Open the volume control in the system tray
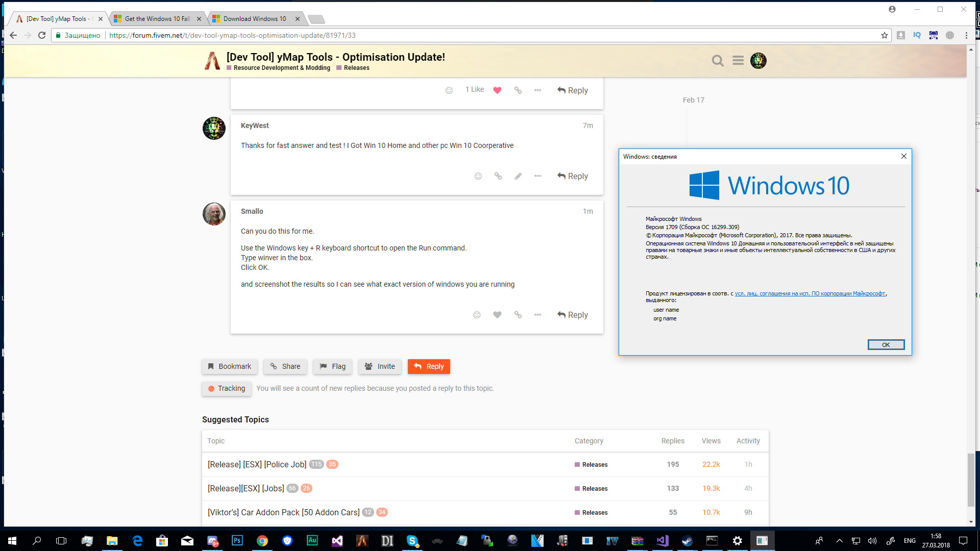This screenshot has width=980, height=551. pyautogui.click(x=872, y=540)
